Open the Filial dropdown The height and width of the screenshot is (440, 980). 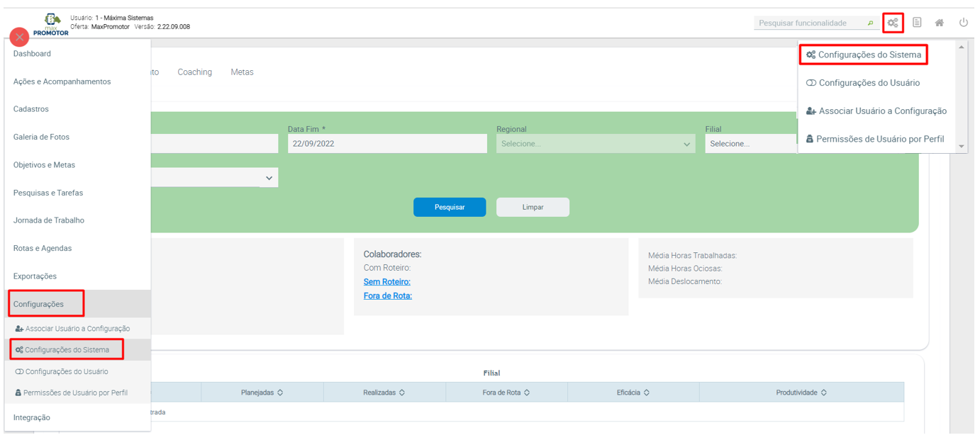point(750,144)
